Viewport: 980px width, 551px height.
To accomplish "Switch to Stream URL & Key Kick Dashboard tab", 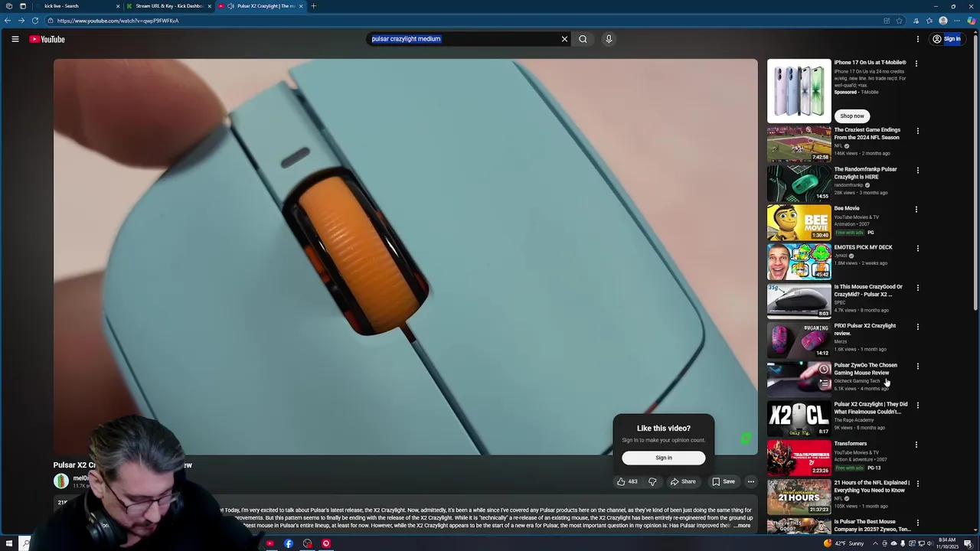I will point(167,6).
